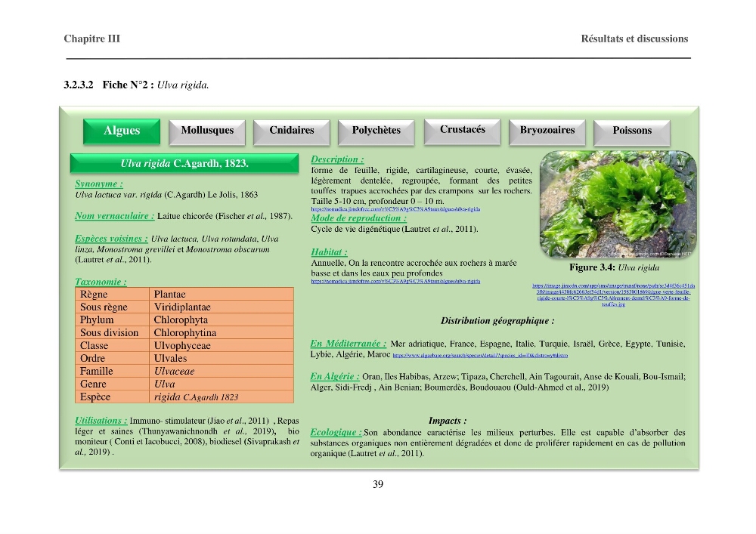Open the Crustacés tab
The width and height of the screenshot is (756, 534).
pyautogui.click(x=463, y=131)
